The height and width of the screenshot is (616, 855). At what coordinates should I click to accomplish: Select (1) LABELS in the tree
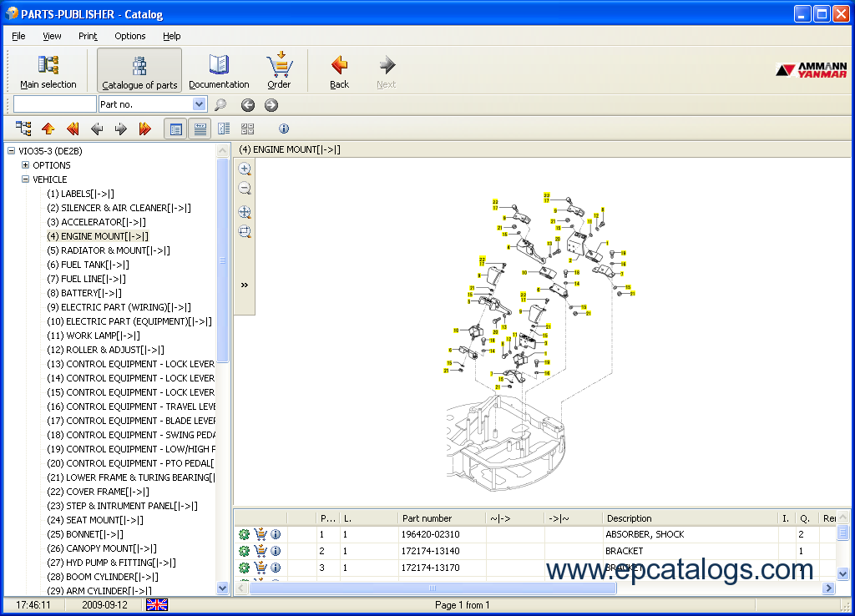pos(80,194)
